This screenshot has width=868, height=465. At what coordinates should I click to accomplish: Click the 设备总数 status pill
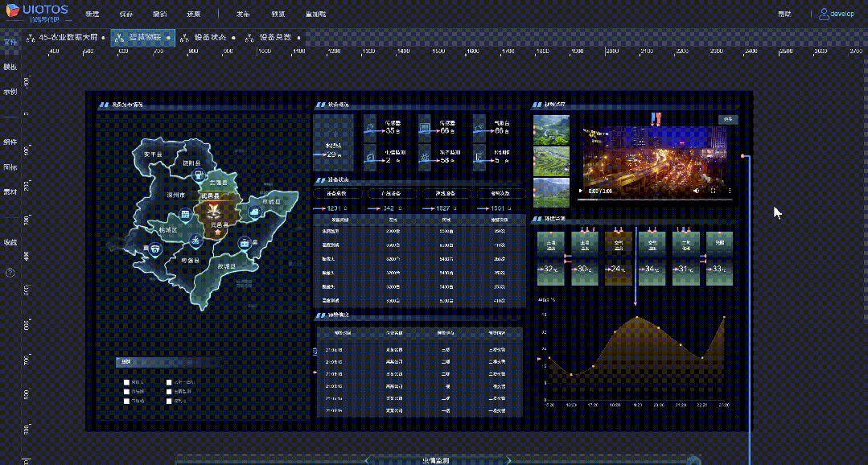pos(338,193)
